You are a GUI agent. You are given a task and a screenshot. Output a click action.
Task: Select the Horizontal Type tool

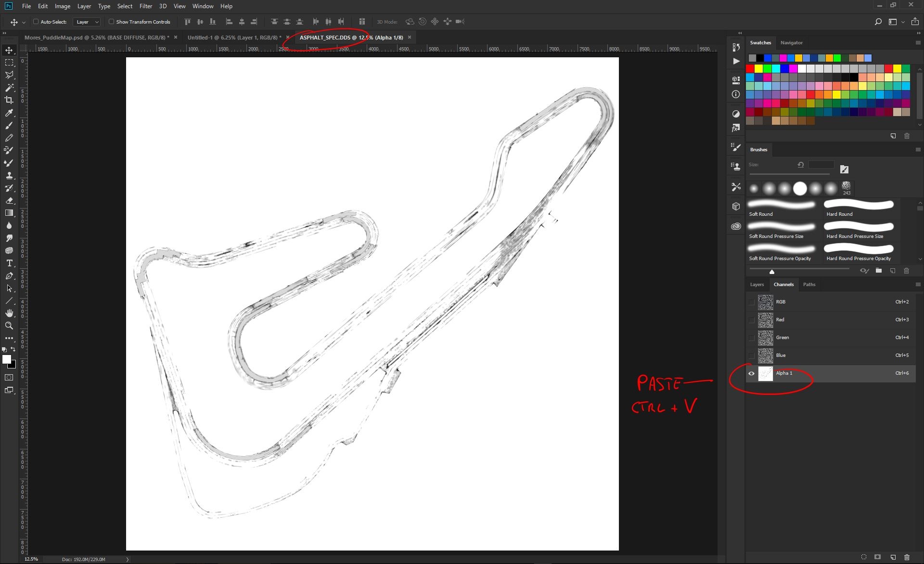coord(9,263)
